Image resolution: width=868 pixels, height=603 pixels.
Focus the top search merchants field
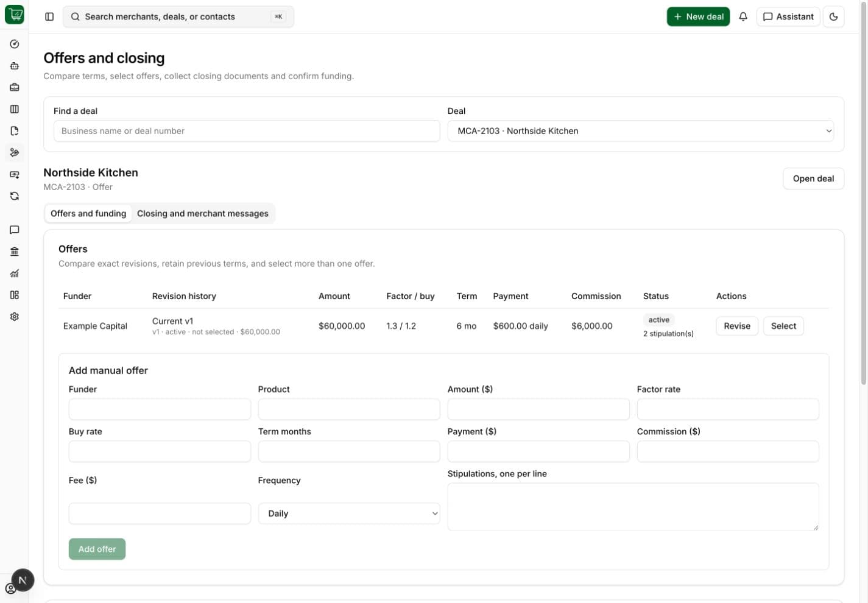coord(178,16)
